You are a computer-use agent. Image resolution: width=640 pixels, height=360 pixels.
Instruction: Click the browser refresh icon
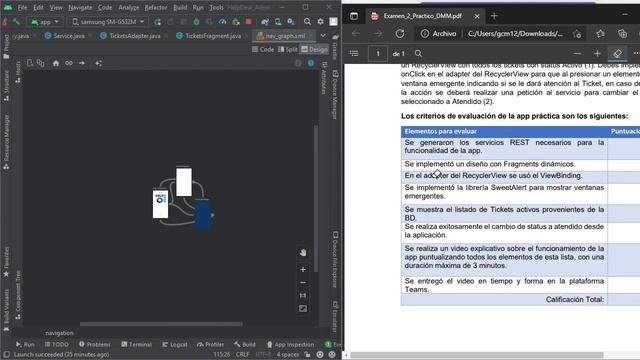click(x=400, y=34)
